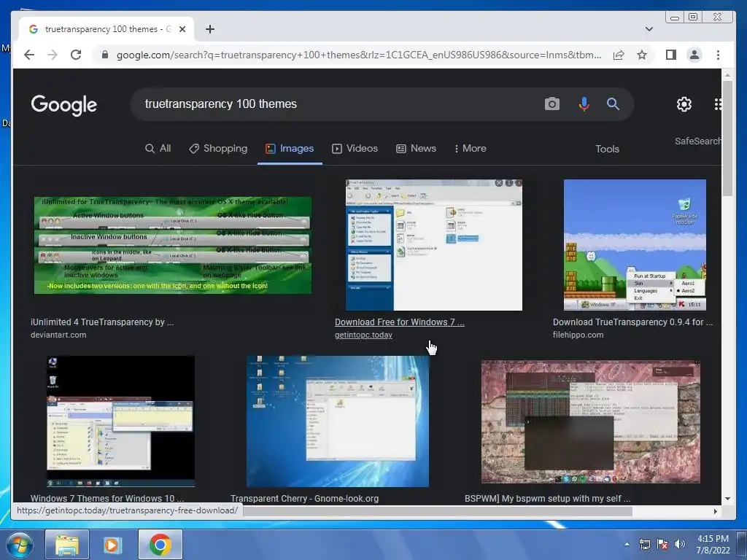Visit the getintopc.today source link
This screenshot has width=747, height=560.
(363, 335)
